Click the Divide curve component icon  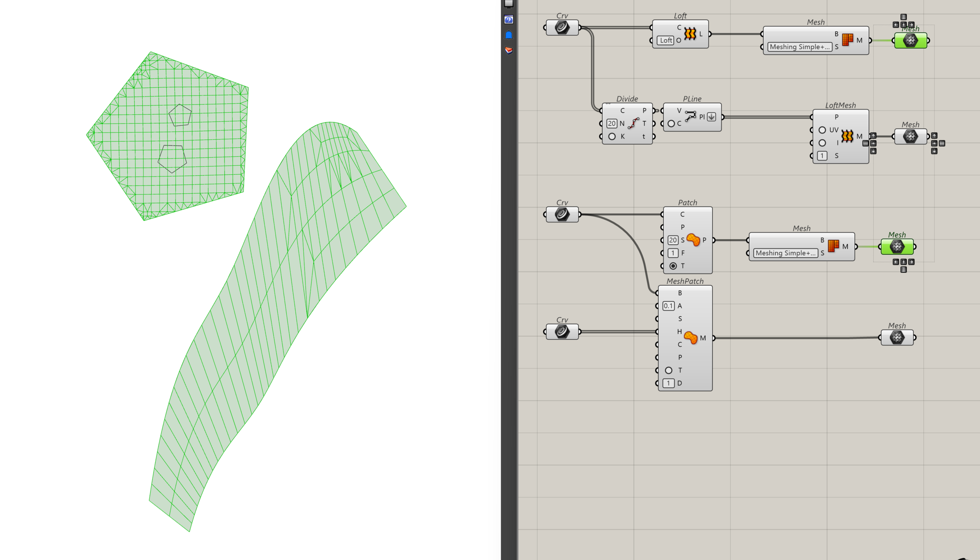pyautogui.click(x=633, y=123)
